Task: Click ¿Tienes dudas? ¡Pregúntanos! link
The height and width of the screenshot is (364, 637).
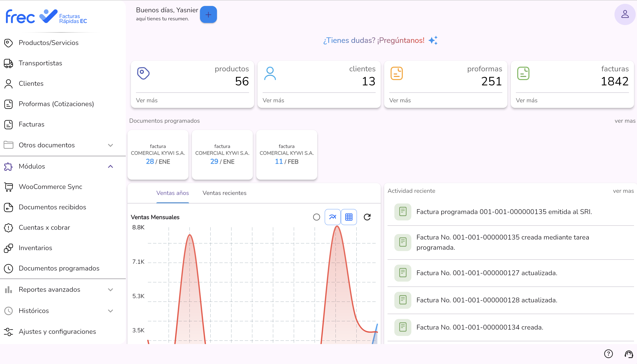Action: tap(374, 40)
